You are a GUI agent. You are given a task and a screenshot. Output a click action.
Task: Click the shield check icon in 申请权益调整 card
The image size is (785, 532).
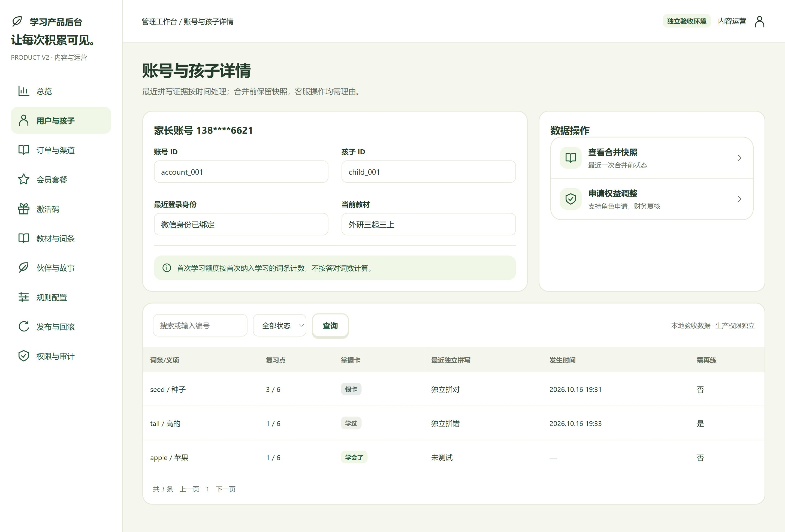tap(570, 199)
